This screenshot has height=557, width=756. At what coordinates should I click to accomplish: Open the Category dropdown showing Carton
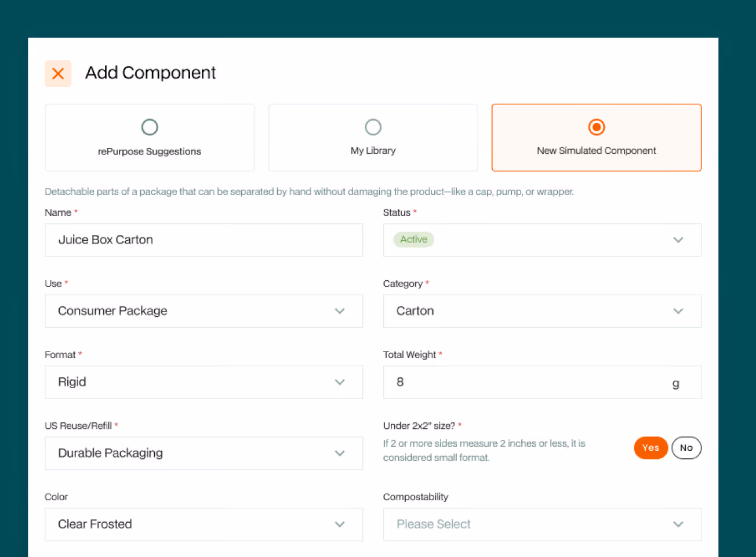tap(542, 311)
